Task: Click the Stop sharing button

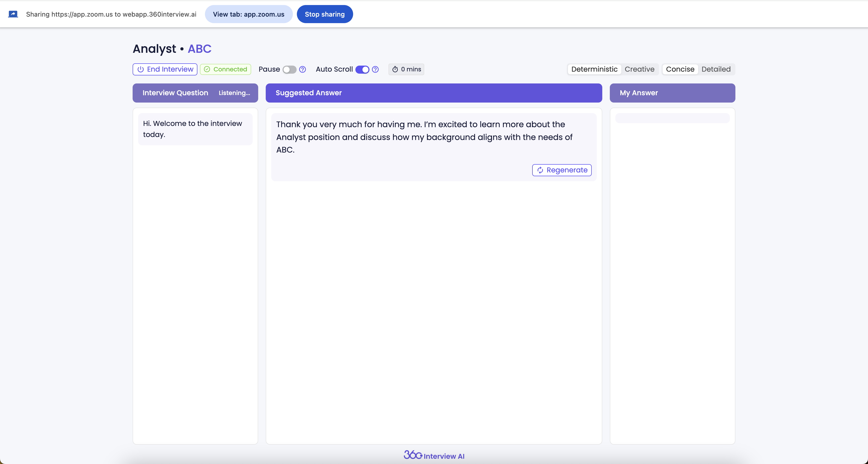Action: [325, 14]
